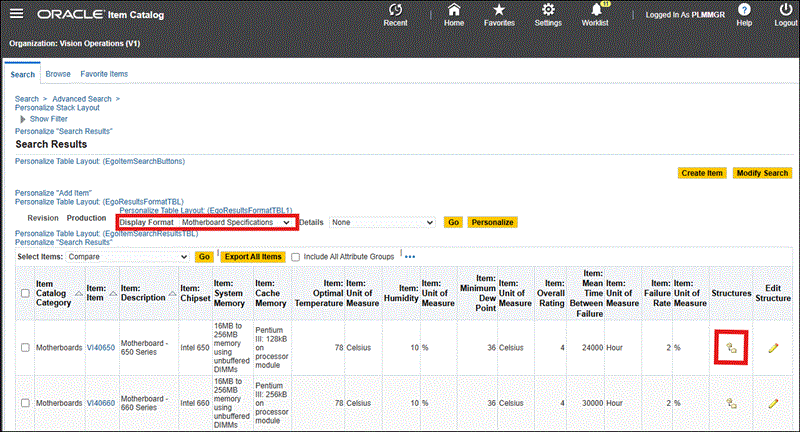Switch to the Browse tab

tap(58, 74)
